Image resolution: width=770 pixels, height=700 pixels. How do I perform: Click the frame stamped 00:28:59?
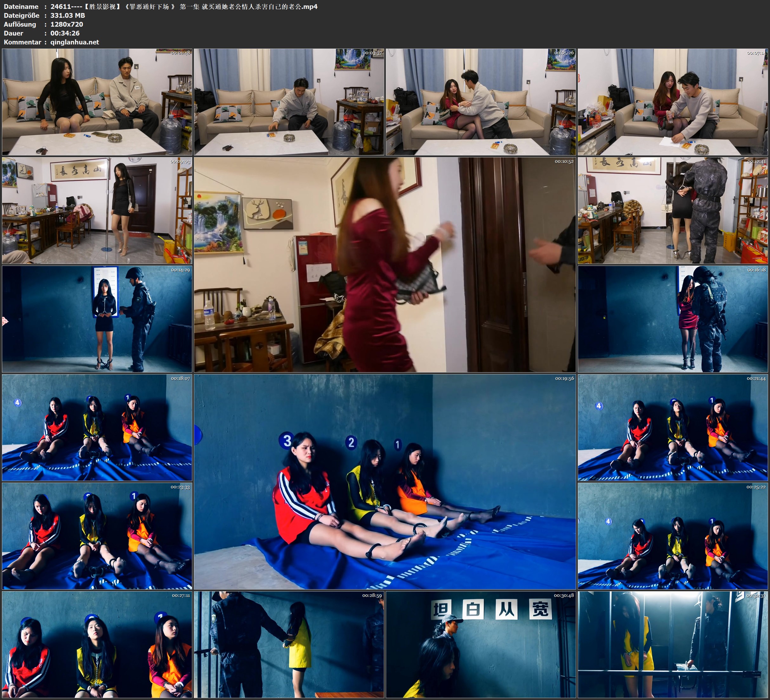(x=289, y=644)
